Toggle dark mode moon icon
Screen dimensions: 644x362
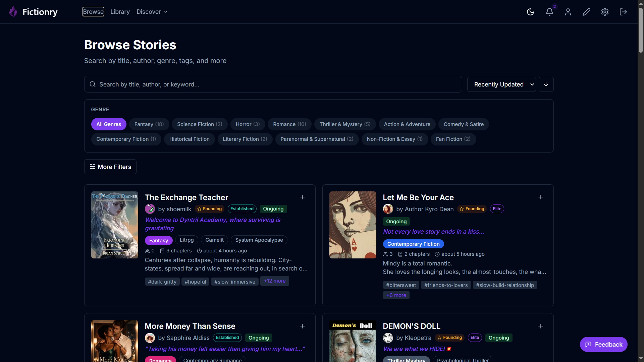[530, 12]
